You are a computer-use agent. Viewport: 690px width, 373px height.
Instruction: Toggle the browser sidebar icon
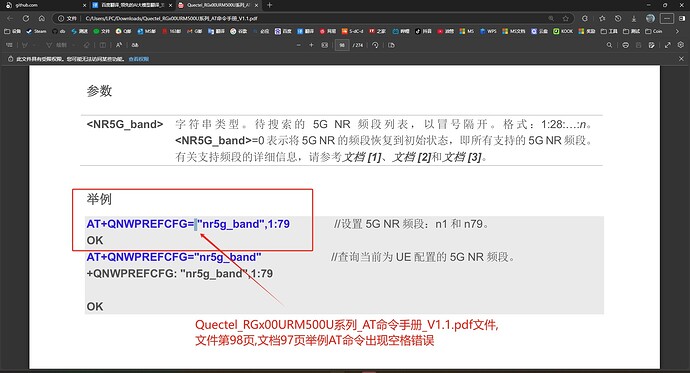tap(682, 18)
